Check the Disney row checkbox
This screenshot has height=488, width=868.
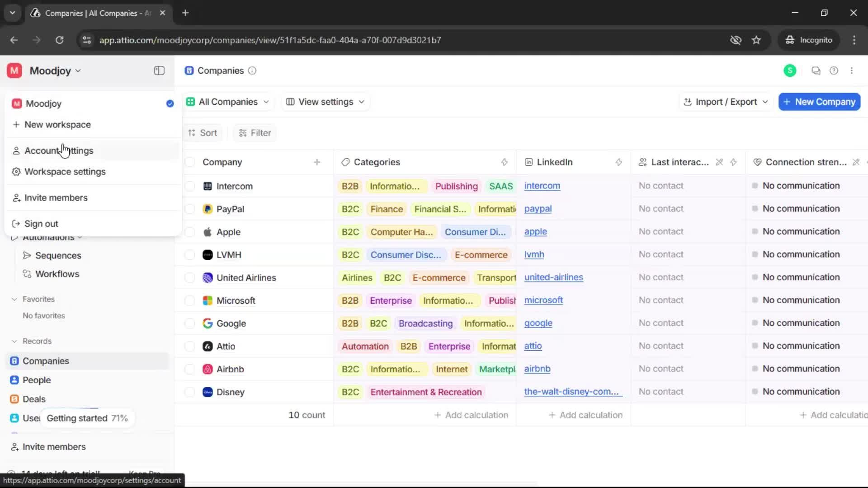point(190,392)
